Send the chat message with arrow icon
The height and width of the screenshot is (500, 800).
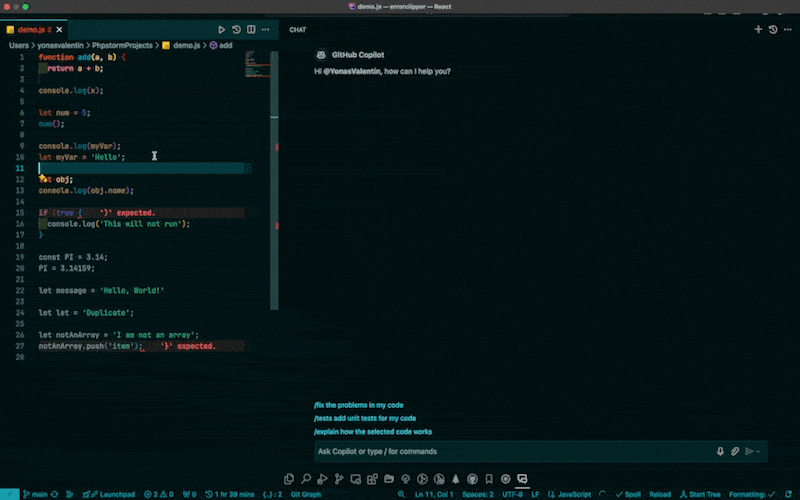749,452
